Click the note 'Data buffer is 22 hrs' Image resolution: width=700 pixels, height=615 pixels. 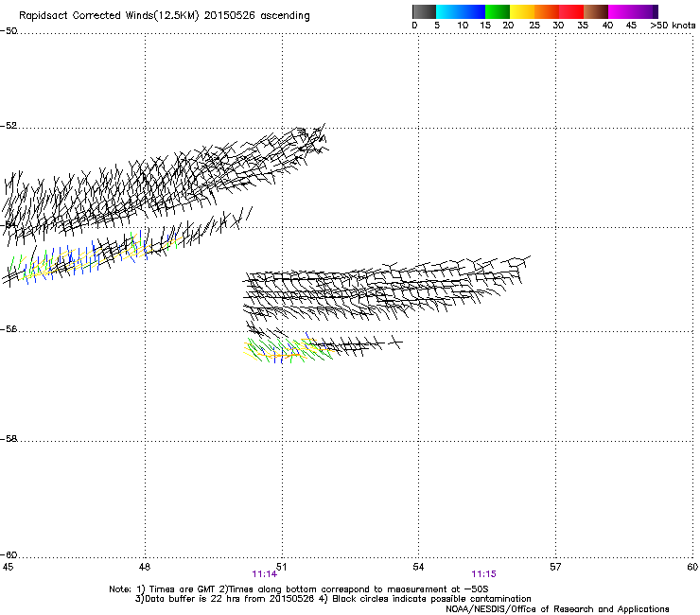click(192, 599)
